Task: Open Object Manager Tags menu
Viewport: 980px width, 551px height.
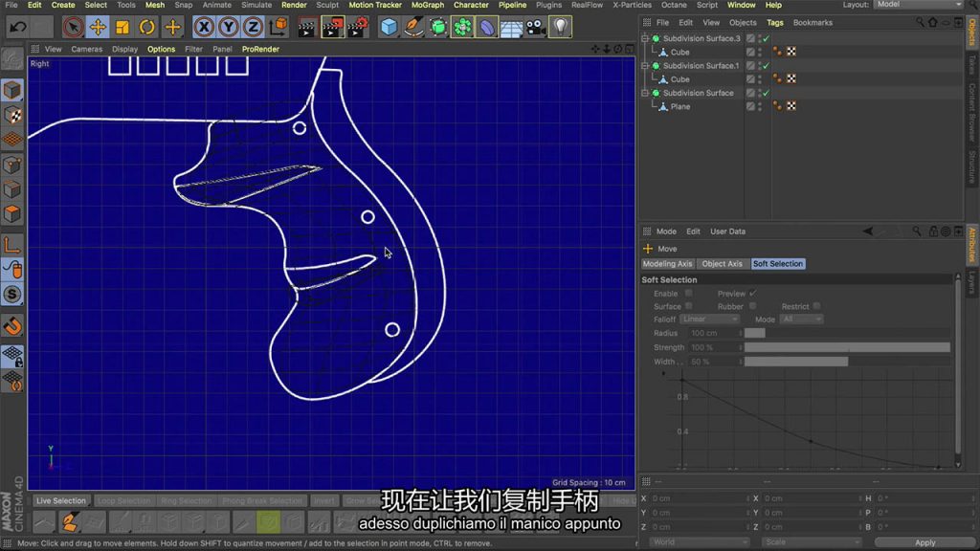Action: 775,23
